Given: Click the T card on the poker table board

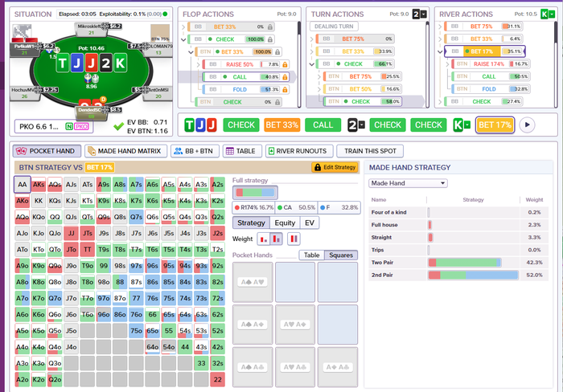Looking at the screenshot, I should coord(63,63).
